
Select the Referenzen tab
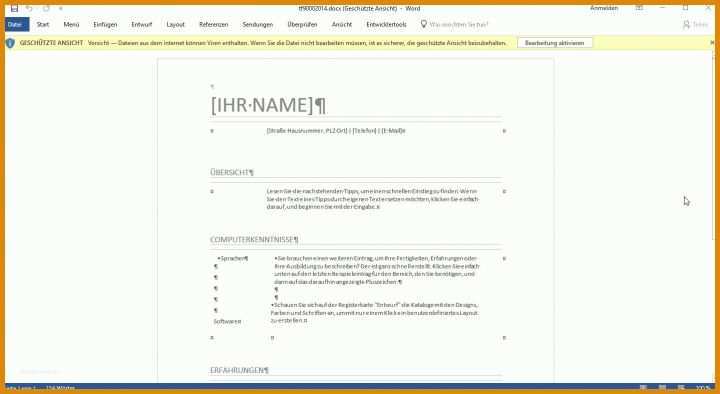click(x=214, y=24)
